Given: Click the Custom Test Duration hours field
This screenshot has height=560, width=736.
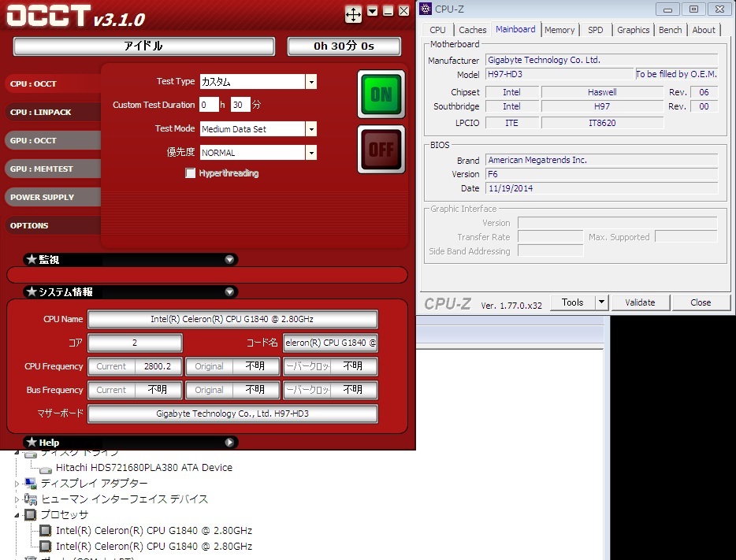Looking at the screenshot, I should (x=210, y=105).
